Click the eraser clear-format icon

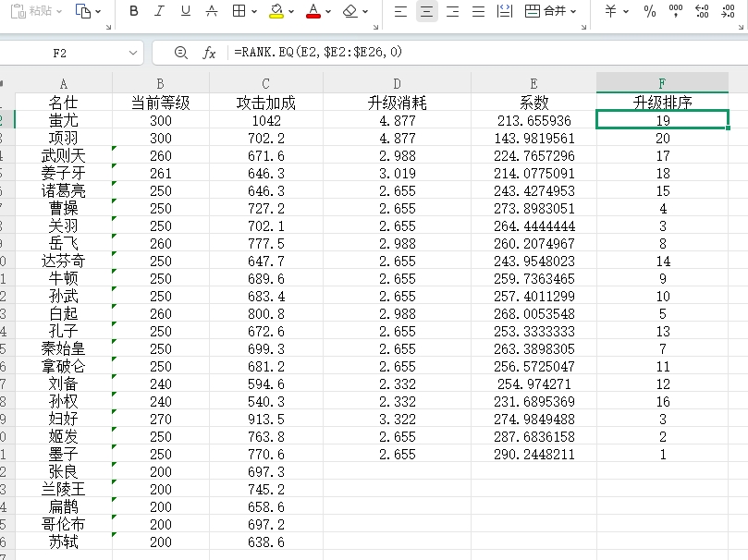pos(350,10)
